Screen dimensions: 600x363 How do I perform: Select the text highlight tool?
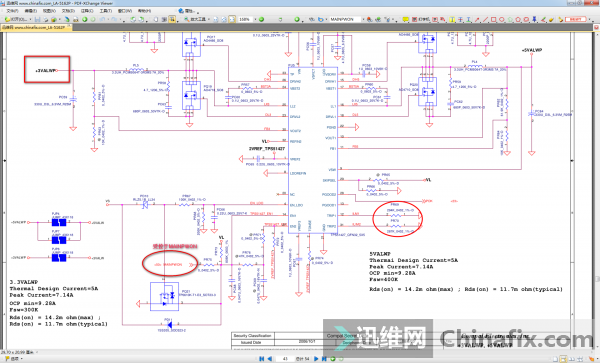(x=452, y=19)
